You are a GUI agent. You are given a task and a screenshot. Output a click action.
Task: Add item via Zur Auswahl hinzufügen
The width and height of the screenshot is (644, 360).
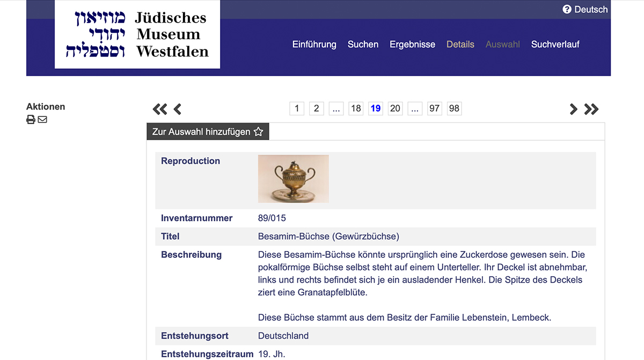pos(208,132)
